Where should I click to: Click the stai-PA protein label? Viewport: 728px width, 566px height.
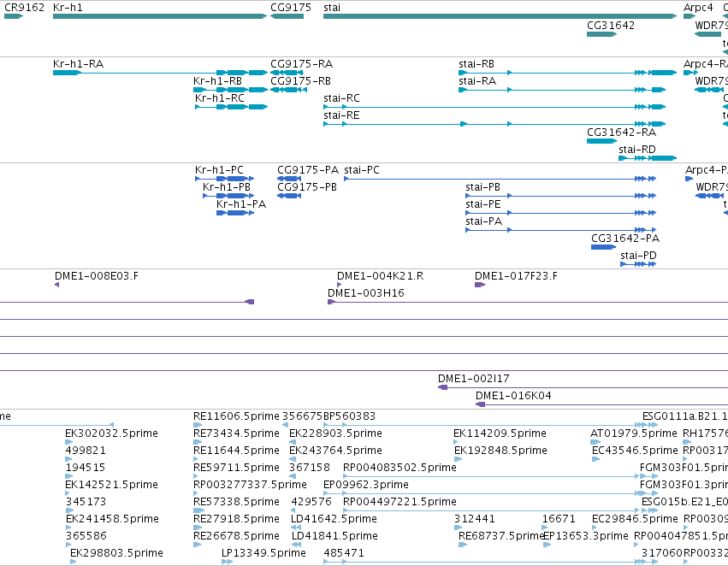(484, 221)
